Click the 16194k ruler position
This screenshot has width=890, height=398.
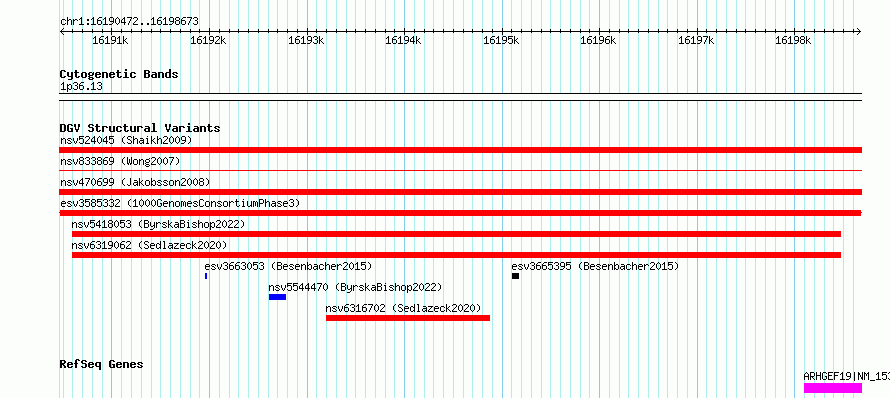coord(404,40)
